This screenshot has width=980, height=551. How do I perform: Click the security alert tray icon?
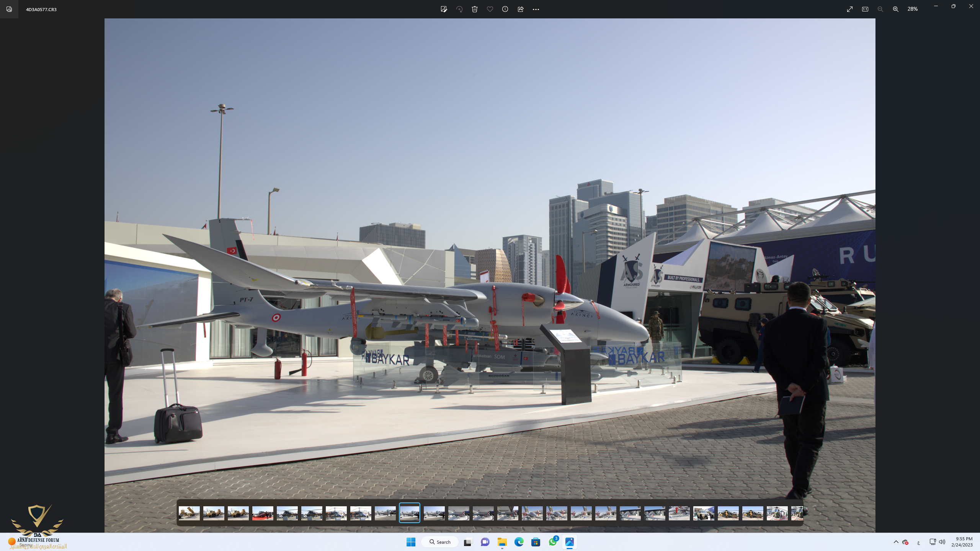[x=905, y=542]
